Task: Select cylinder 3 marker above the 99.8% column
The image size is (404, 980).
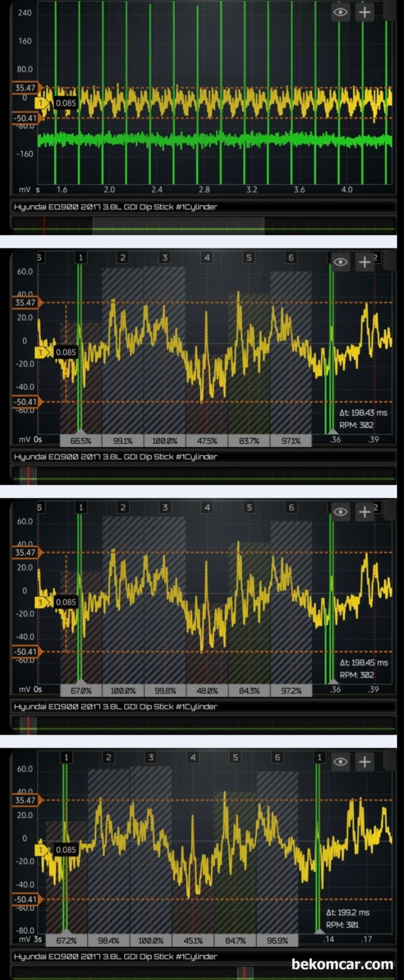Action: (165, 508)
